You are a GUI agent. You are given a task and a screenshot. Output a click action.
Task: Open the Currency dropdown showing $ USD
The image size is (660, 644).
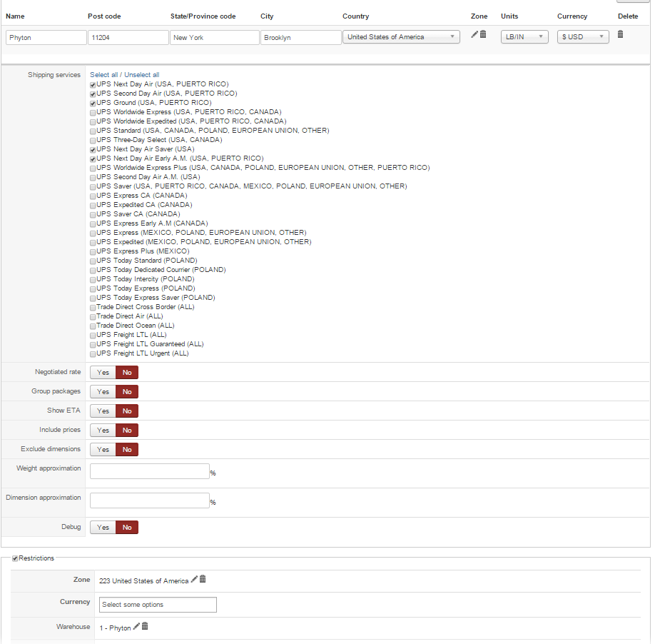click(583, 36)
